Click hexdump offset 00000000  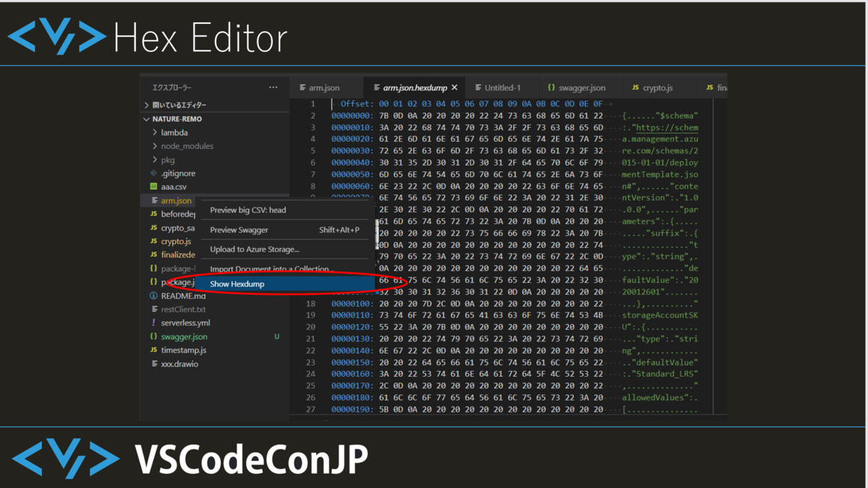(353, 116)
